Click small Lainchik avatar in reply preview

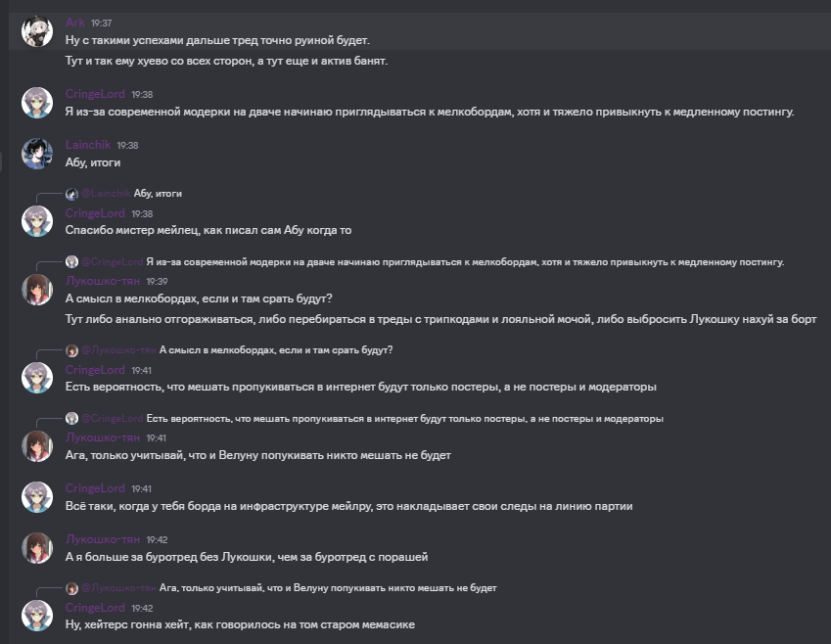71,194
